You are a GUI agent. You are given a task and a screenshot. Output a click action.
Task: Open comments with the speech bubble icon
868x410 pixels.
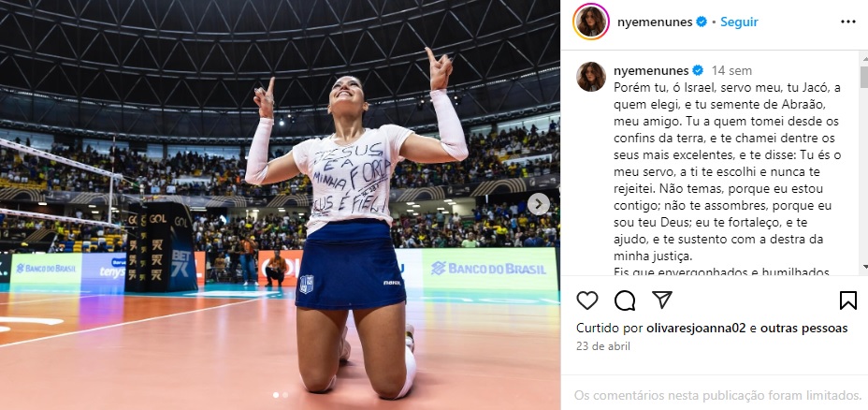pyautogui.click(x=625, y=300)
